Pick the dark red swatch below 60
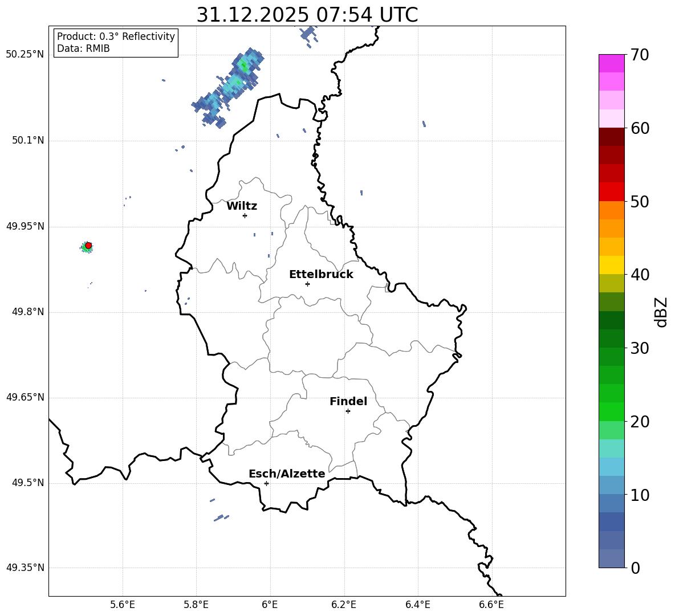Image resolution: width=675 pixels, height=616 pixels. coord(611,137)
